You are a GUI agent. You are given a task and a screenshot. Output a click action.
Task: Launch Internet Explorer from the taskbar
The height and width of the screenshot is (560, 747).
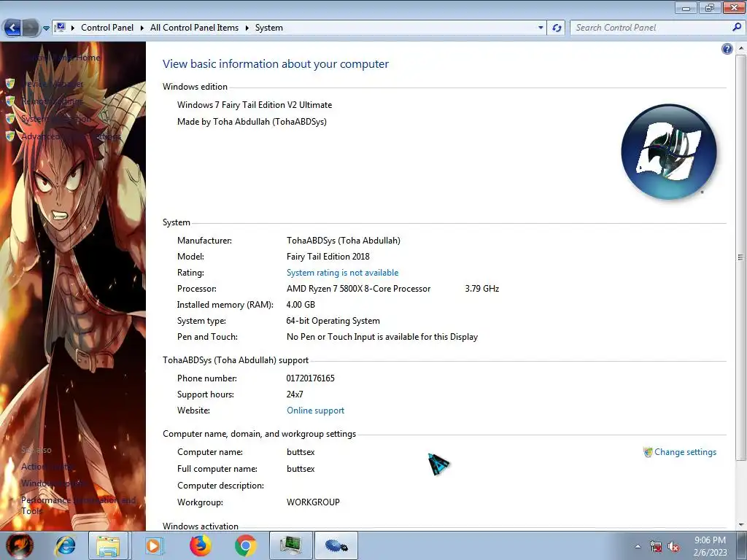pyautogui.click(x=65, y=545)
